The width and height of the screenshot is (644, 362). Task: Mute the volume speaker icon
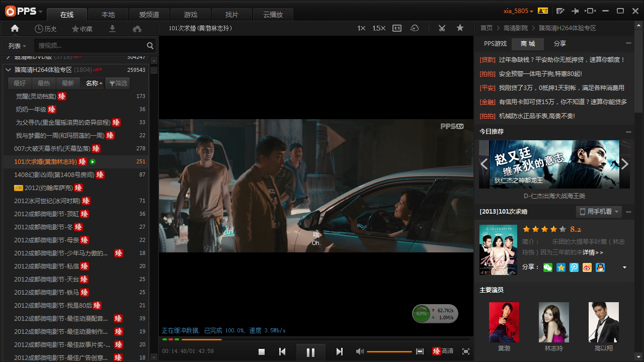(x=360, y=351)
